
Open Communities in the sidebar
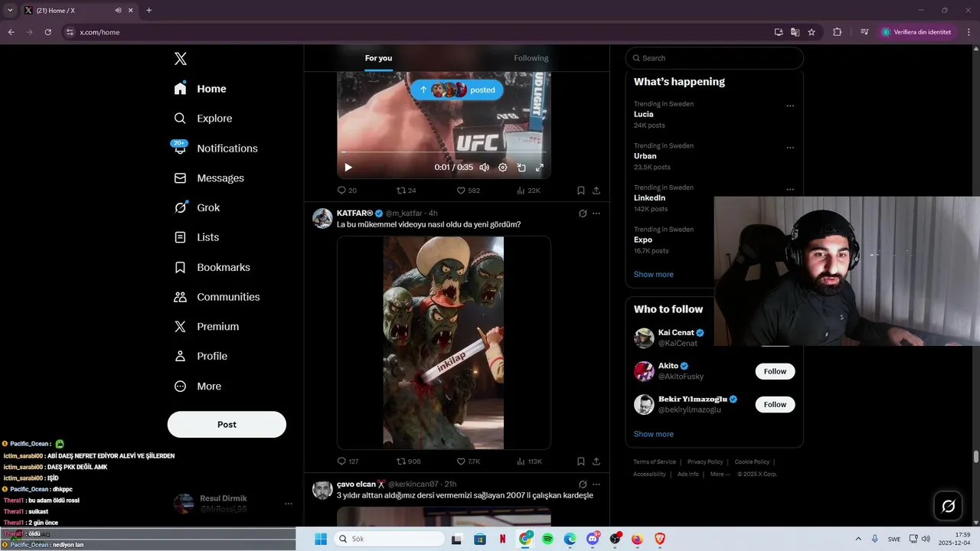pos(217,297)
